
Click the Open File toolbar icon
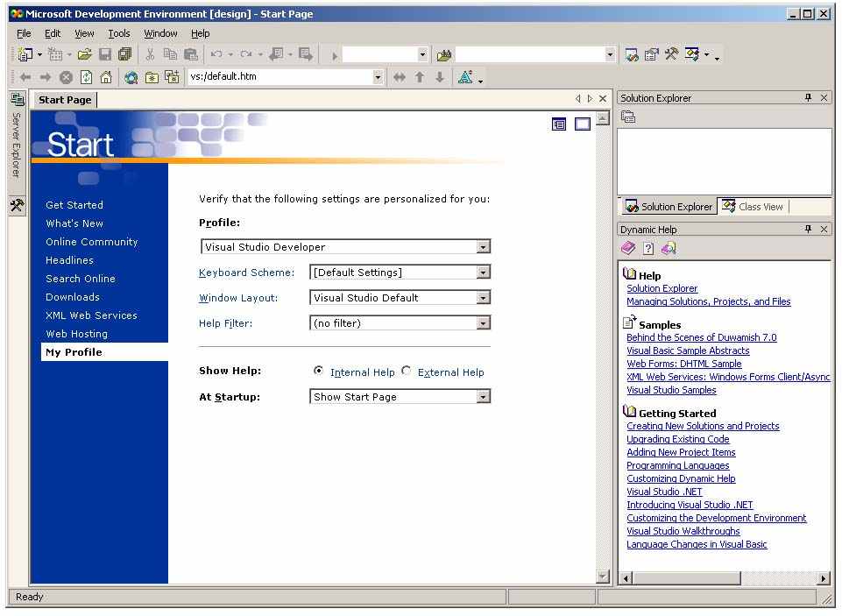coord(85,55)
